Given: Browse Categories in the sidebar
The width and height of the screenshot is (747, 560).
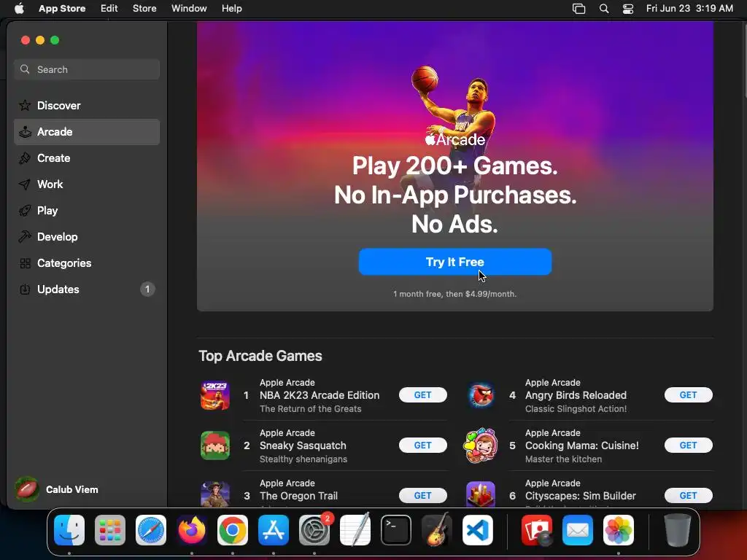Looking at the screenshot, I should (87, 262).
